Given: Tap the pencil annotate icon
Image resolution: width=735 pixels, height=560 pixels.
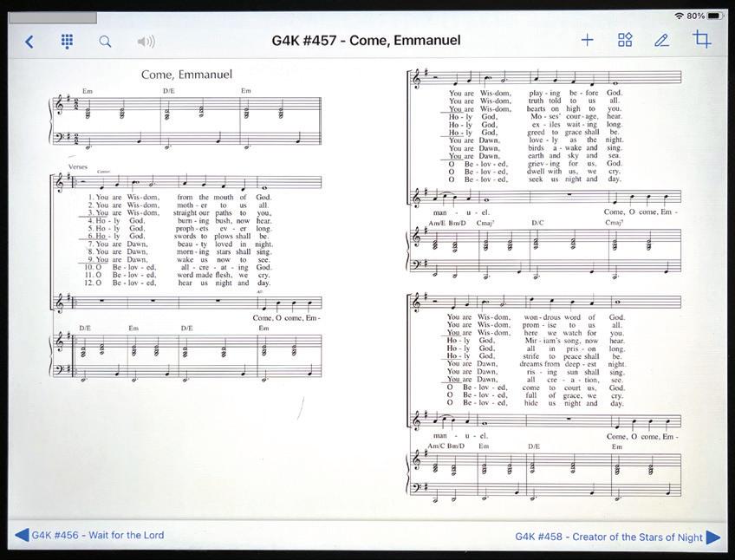Looking at the screenshot, I should tap(661, 41).
